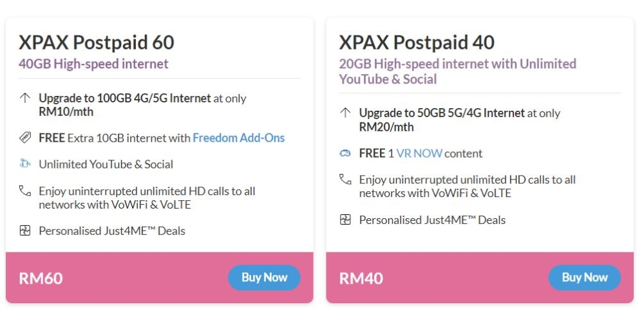Click Upgrade to 50GB 5G/4G Internet text
Screen dimensions: 644x318
click(x=442, y=113)
